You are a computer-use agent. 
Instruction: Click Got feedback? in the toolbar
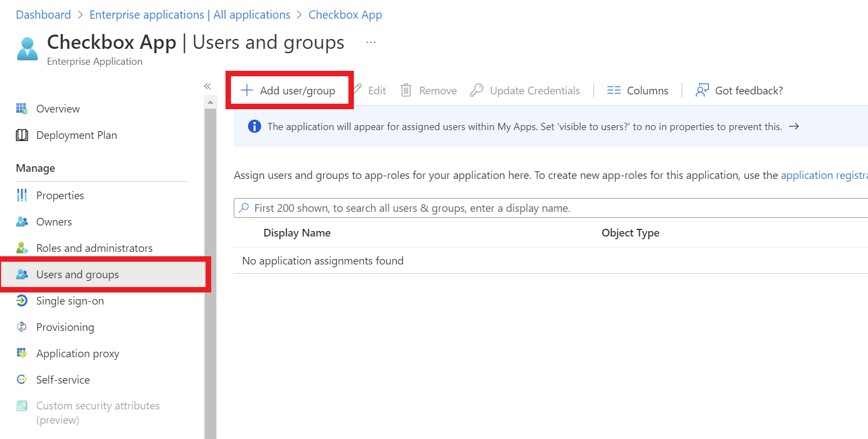click(x=740, y=91)
